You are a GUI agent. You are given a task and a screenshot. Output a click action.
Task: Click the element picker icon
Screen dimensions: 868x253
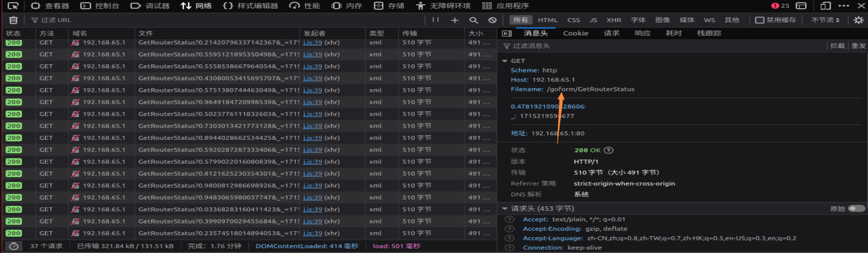tap(13, 6)
